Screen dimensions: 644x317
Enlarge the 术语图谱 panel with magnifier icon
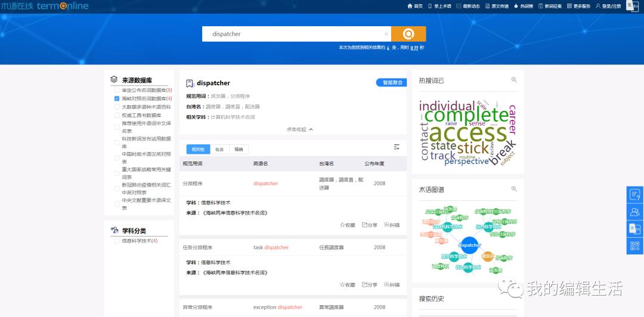point(514,189)
